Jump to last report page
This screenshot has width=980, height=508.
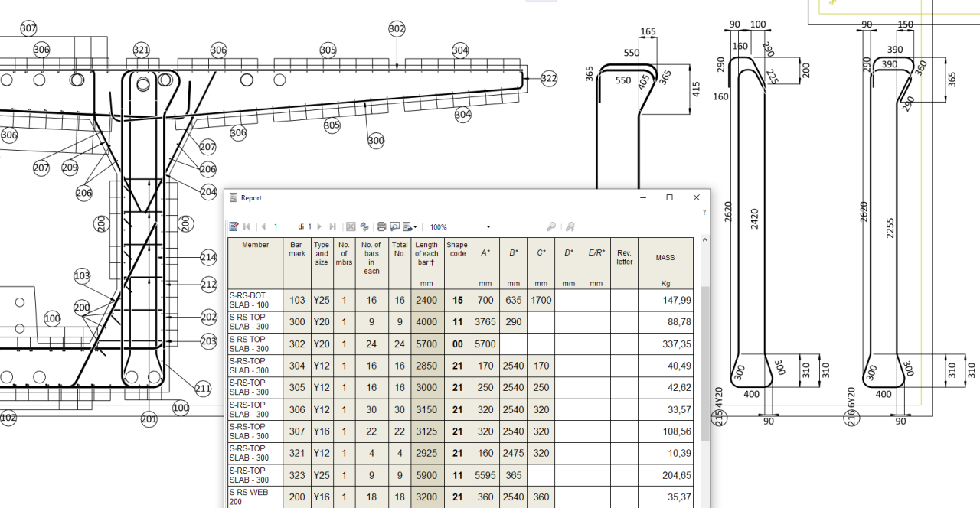(332, 226)
